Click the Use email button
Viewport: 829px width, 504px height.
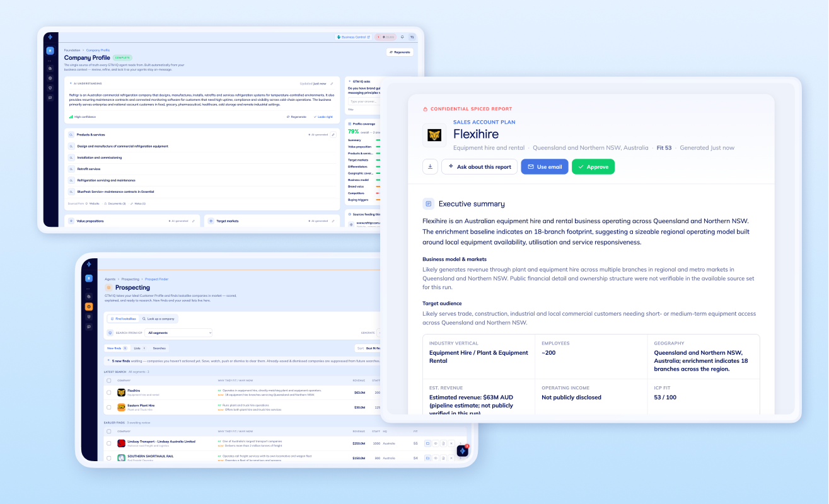[545, 166]
